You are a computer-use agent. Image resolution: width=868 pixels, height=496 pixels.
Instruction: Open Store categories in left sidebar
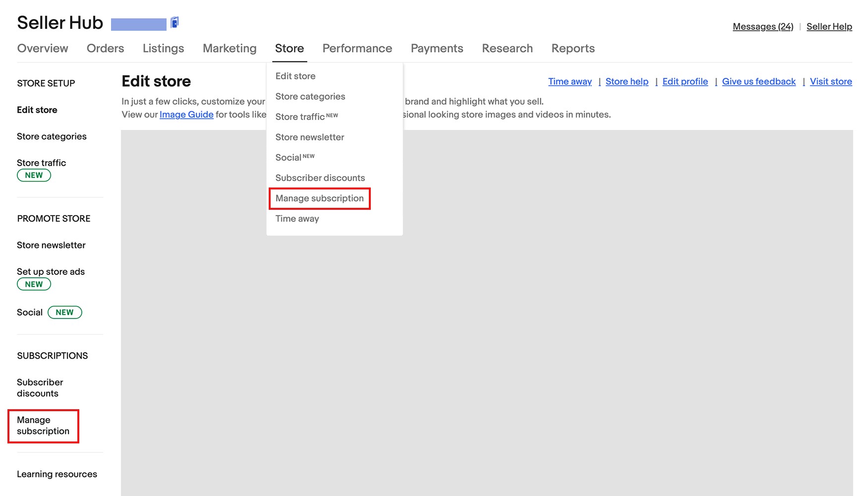52,136
